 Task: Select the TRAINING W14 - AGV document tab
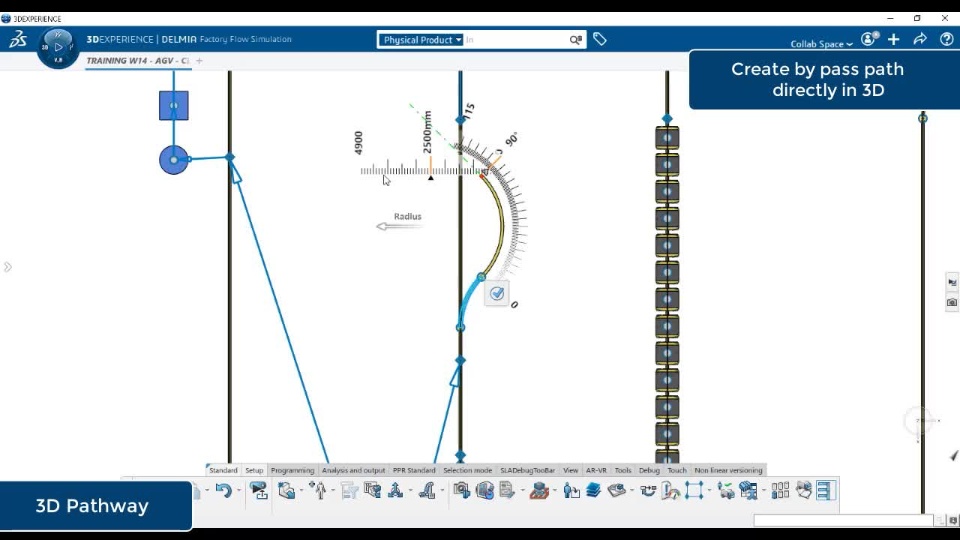138,61
